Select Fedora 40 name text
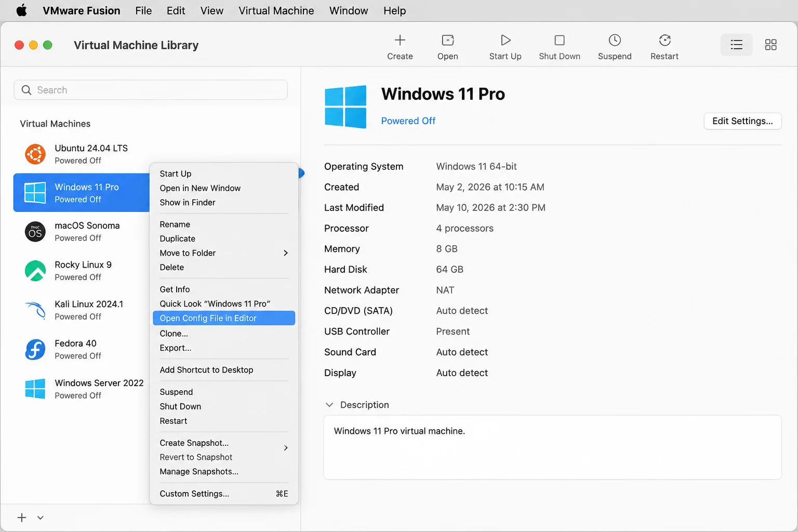Viewport: 798px width, 532px height. (76, 343)
